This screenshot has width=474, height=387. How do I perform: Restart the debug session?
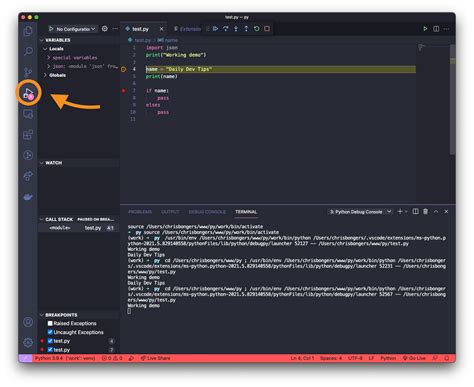click(256, 29)
